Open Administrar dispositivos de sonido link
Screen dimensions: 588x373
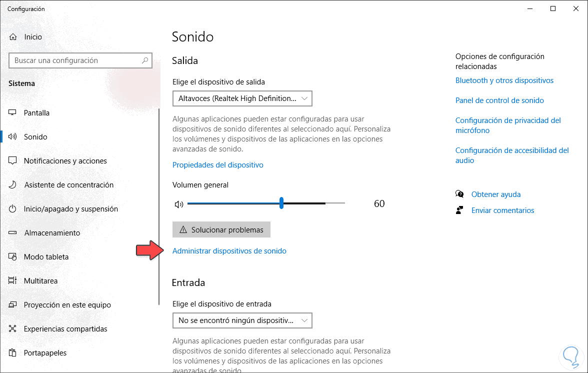point(229,251)
